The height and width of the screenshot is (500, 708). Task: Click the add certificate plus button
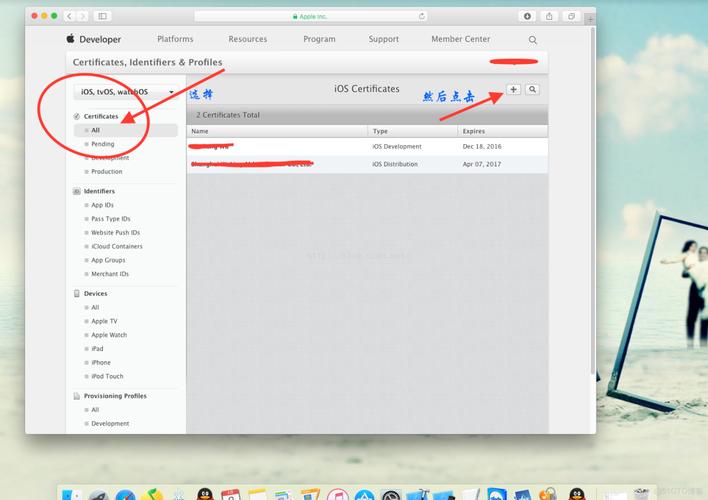point(513,89)
